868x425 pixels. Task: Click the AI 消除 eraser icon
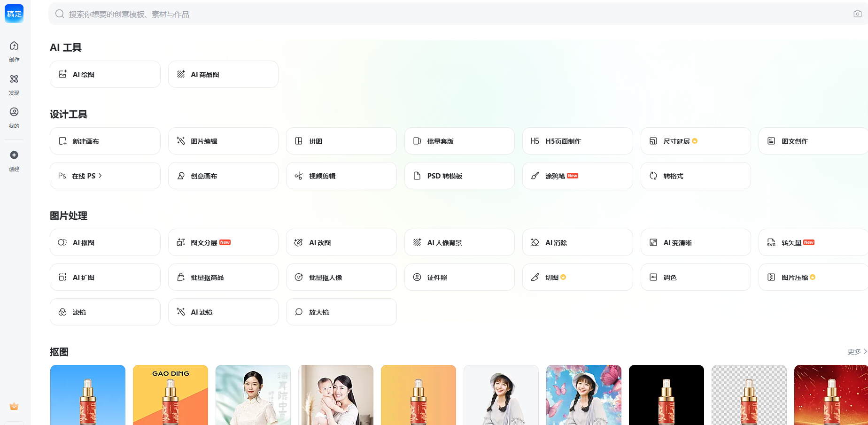(x=535, y=242)
